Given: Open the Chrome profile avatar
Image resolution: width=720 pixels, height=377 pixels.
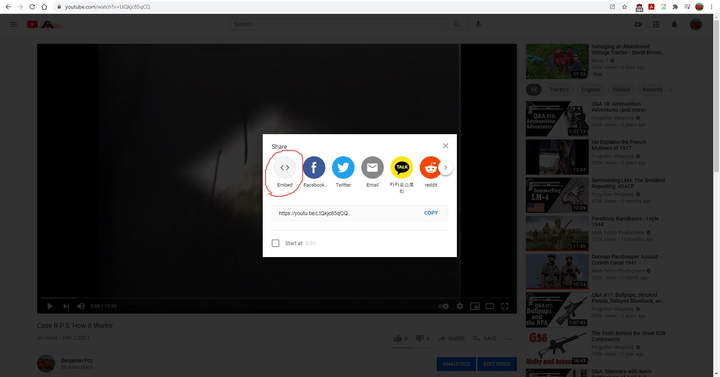Looking at the screenshot, I should [699, 7].
